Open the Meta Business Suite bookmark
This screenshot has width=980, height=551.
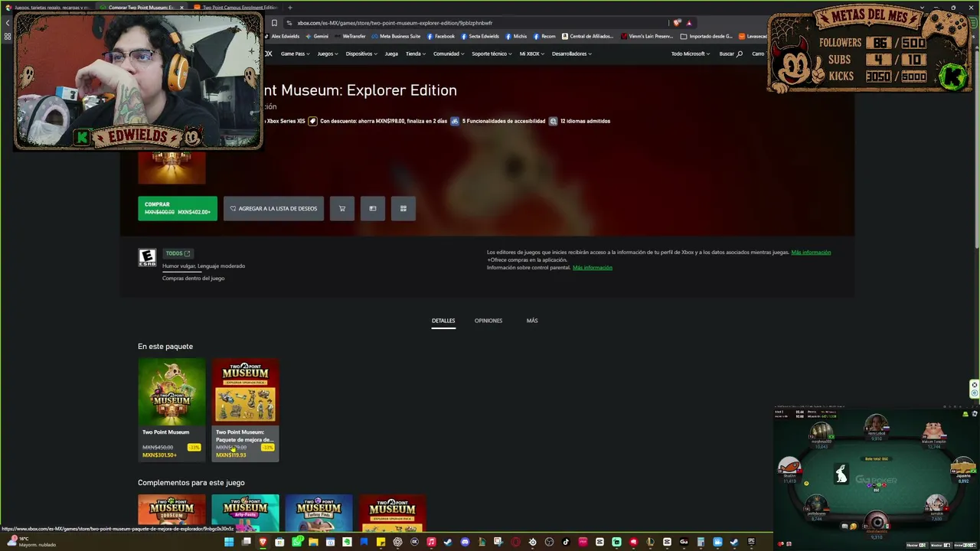pyautogui.click(x=397, y=36)
